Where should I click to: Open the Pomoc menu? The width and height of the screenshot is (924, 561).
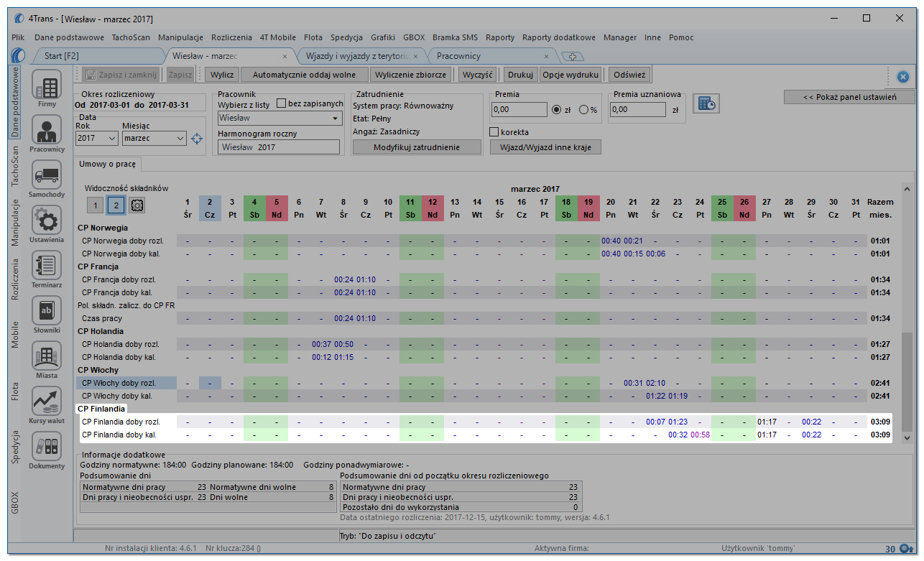coord(681,37)
